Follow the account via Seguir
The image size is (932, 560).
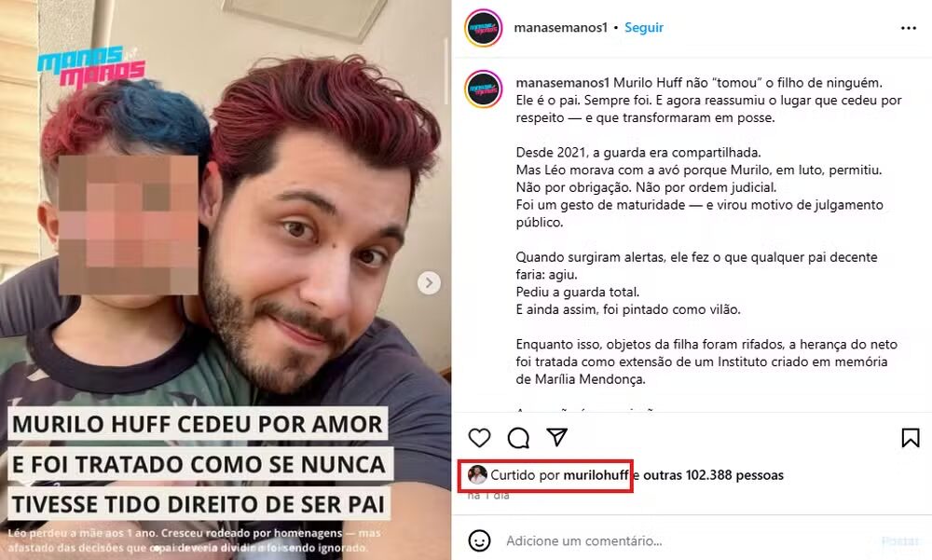click(644, 27)
